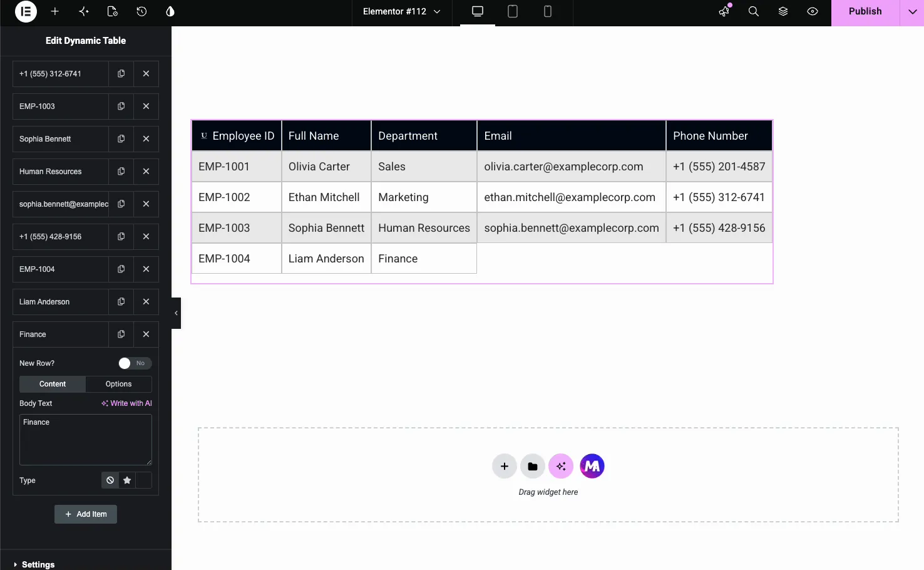Expand the Liam Anderson repeater item

[x=61, y=302]
